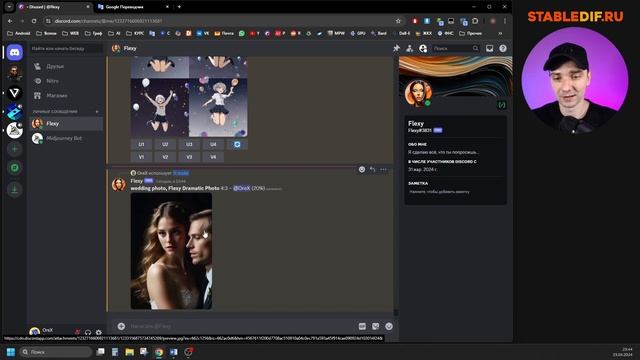Click the browser reload button
This screenshot has height=360, width=640.
click(34, 21)
